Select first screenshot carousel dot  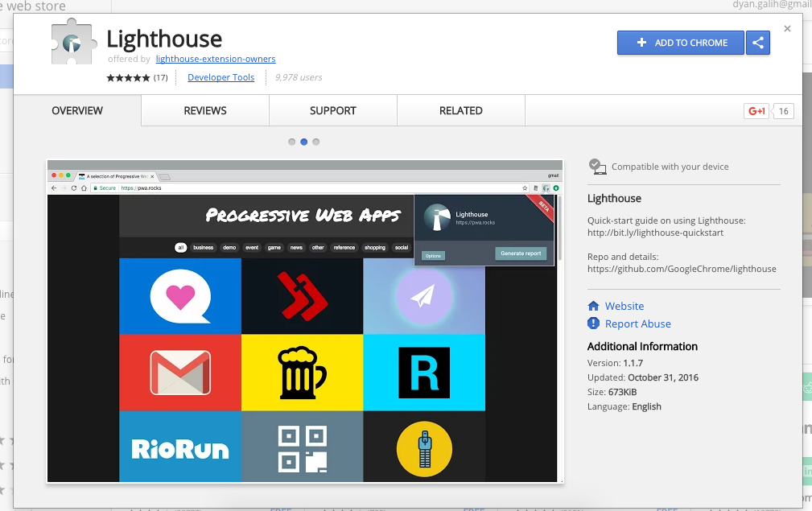pyautogui.click(x=291, y=142)
